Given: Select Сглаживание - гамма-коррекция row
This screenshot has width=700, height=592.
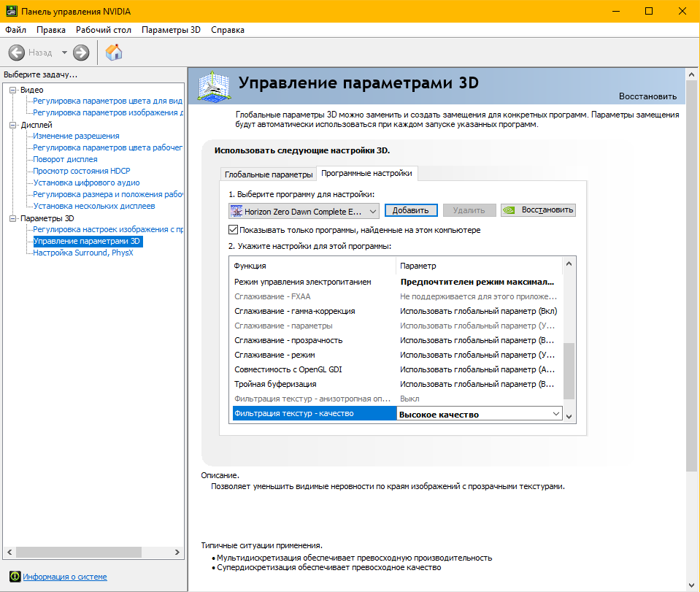Looking at the screenshot, I should pos(397,311).
